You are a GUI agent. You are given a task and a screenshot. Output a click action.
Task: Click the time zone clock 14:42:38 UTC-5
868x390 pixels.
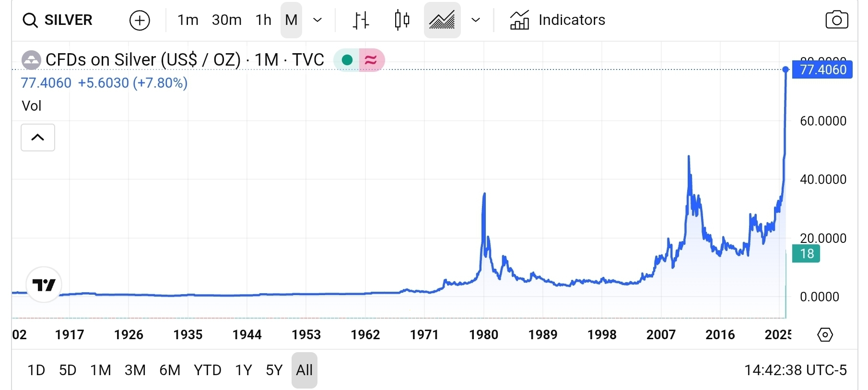tap(796, 370)
